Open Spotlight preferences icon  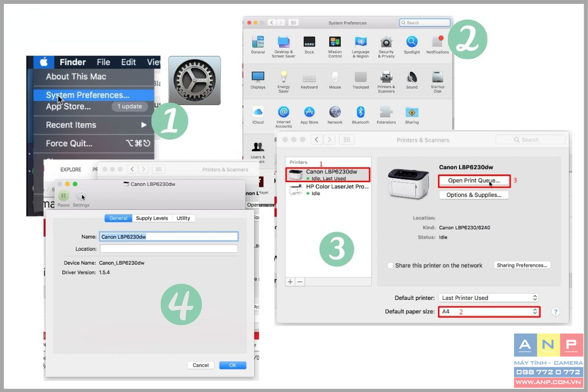pos(412,42)
